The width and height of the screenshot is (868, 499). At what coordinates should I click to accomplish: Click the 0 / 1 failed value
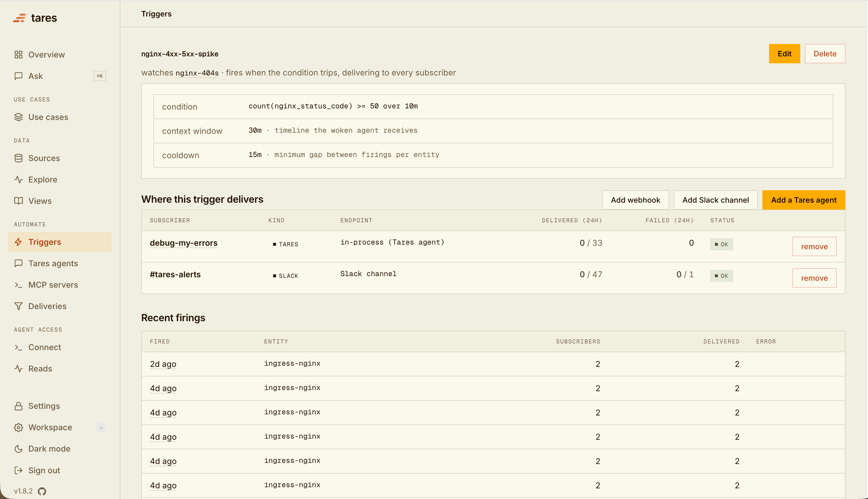pos(685,275)
